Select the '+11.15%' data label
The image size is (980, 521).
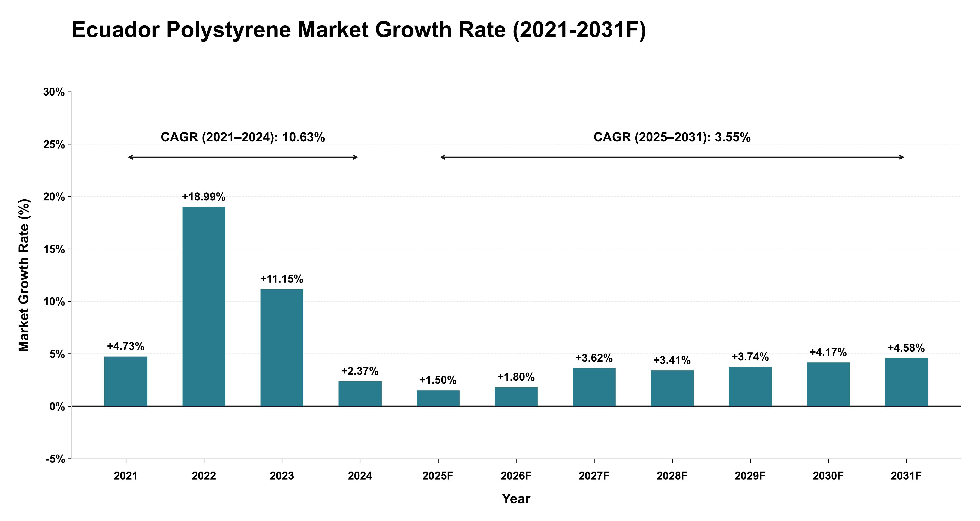(x=282, y=279)
